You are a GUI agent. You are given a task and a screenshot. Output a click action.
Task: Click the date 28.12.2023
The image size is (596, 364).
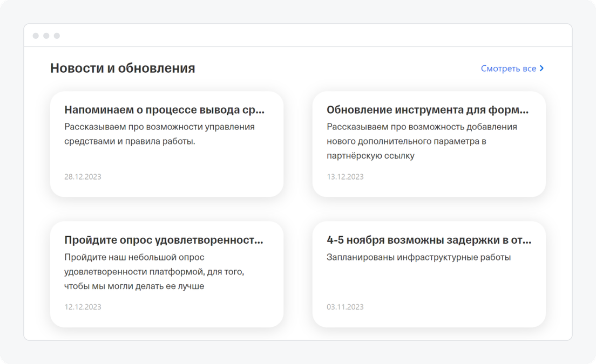(83, 176)
